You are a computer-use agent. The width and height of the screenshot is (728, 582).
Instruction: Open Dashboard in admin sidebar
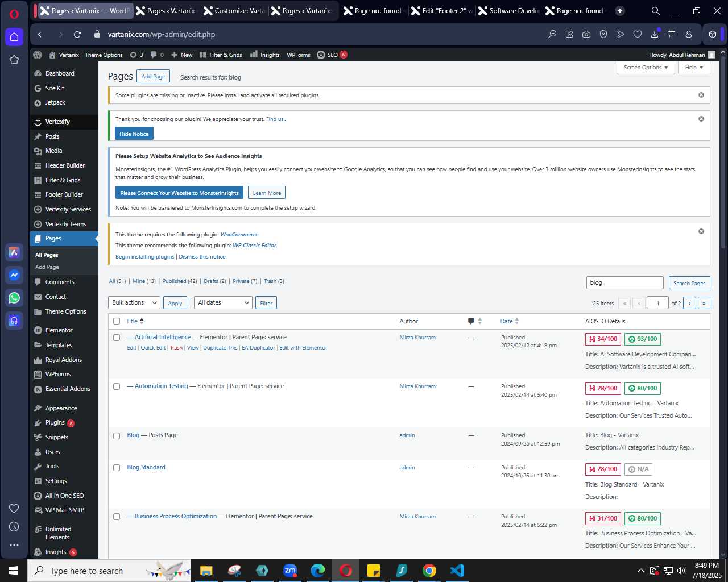click(60, 73)
